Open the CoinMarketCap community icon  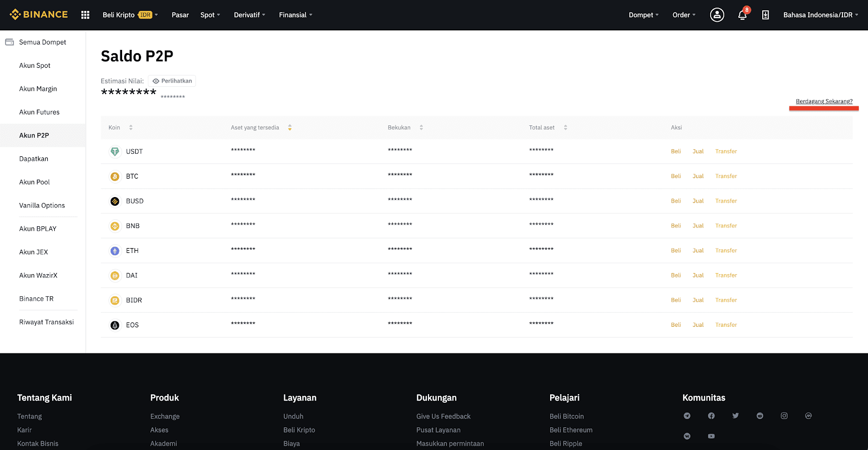[x=808, y=416]
